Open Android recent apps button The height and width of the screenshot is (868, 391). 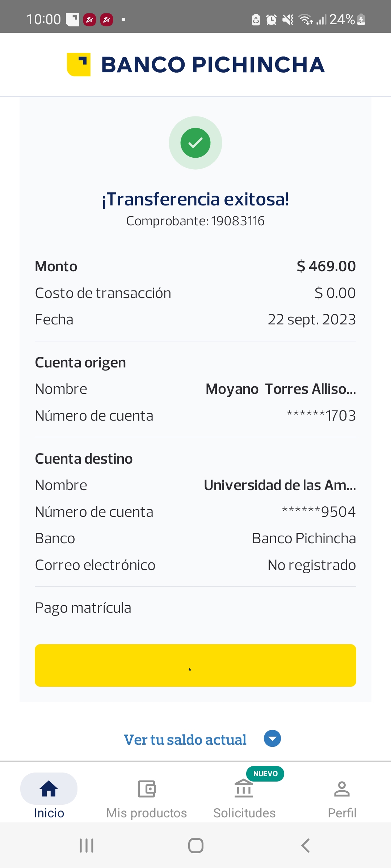(x=87, y=846)
